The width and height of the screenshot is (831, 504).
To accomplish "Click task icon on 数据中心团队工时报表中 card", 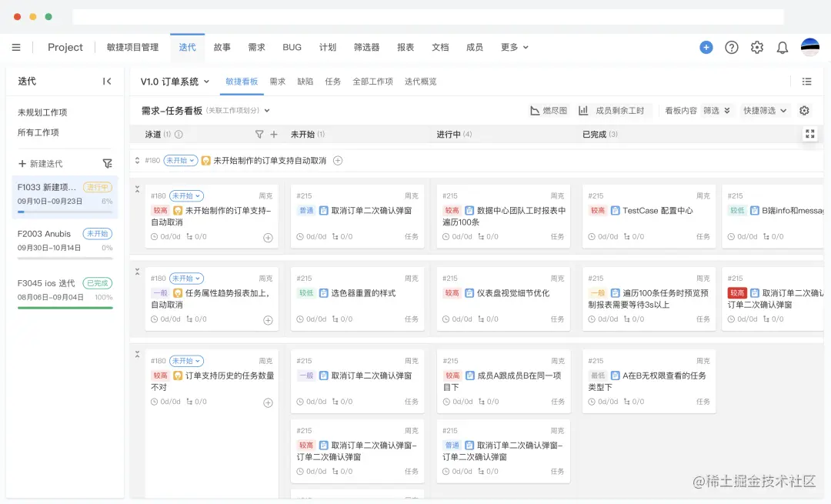I will coord(469,210).
